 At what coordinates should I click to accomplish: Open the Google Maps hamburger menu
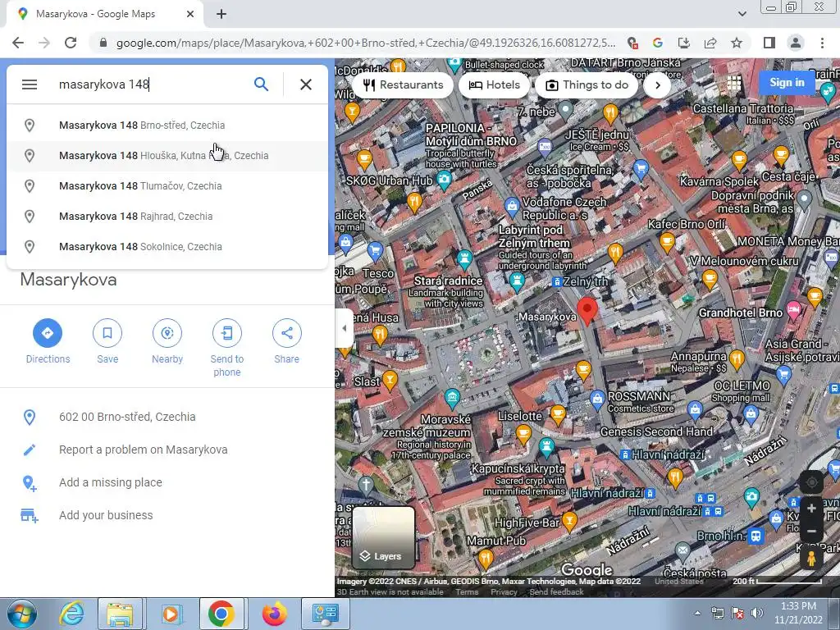click(x=30, y=84)
